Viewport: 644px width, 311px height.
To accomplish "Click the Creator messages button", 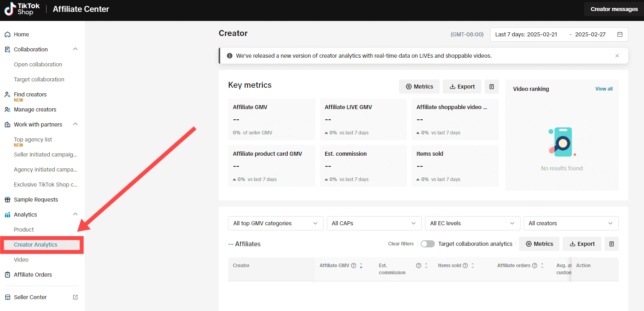I will pos(614,9).
